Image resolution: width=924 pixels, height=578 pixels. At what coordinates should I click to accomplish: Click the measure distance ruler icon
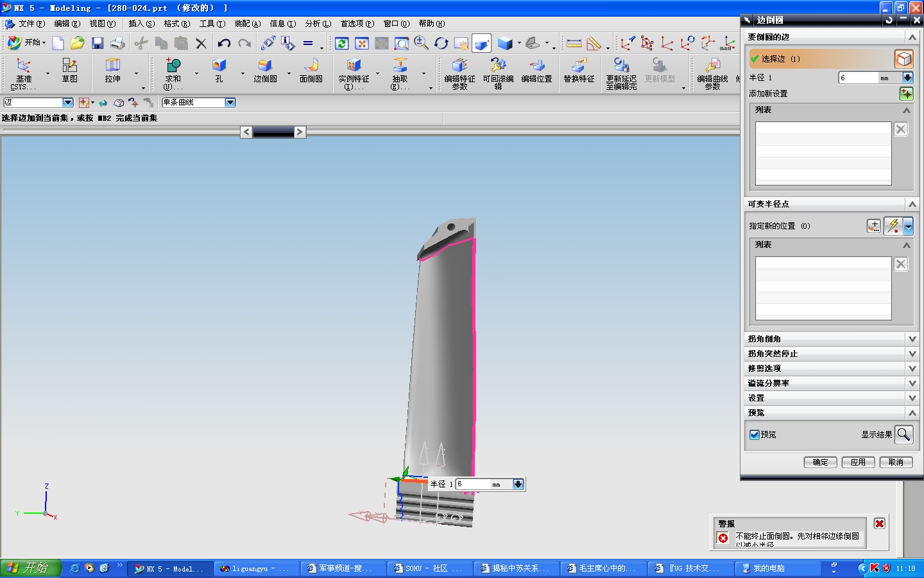pyautogui.click(x=574, y=43)
